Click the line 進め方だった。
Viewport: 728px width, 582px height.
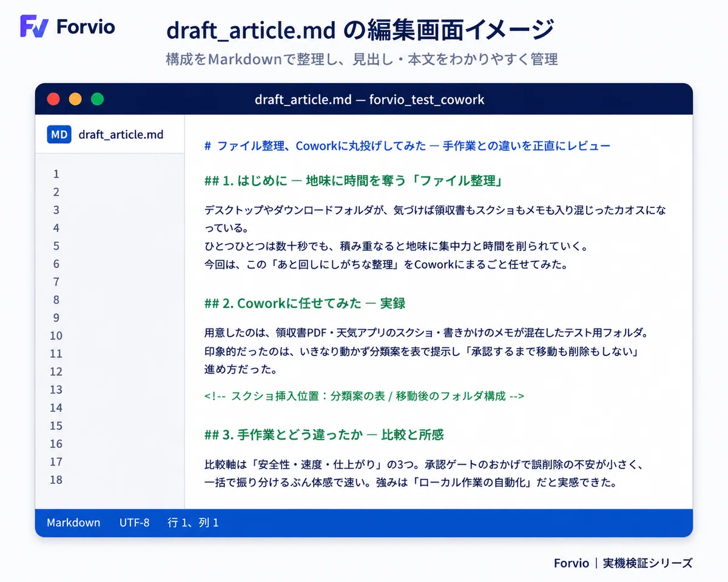pos(241,369)
